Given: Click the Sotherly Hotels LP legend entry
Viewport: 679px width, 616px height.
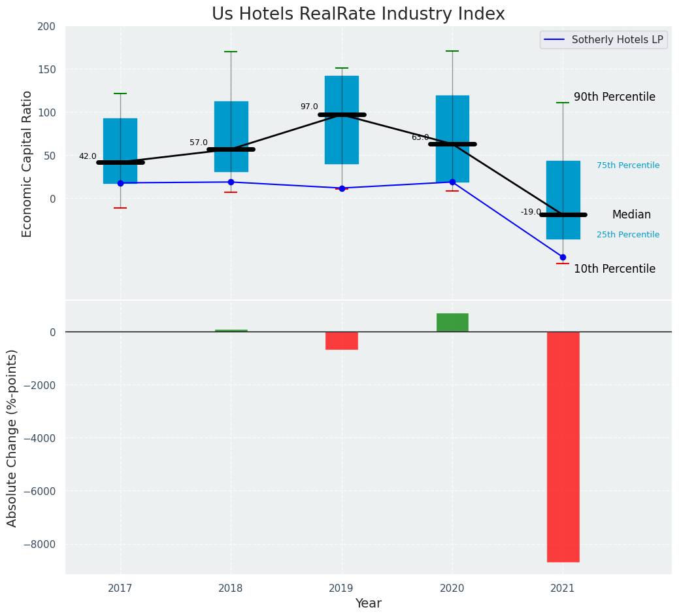Looking at the screenshot, I should tap(617, 40).
